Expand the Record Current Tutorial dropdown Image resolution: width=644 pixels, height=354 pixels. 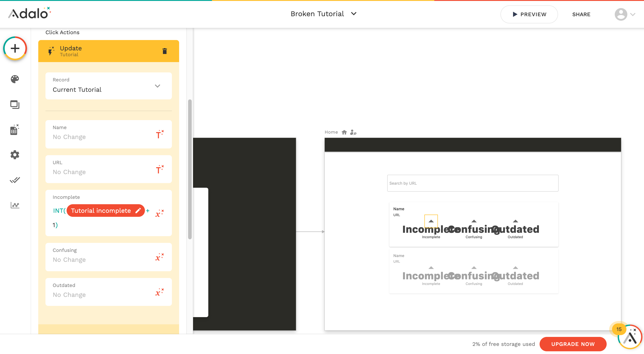point(157,86)
